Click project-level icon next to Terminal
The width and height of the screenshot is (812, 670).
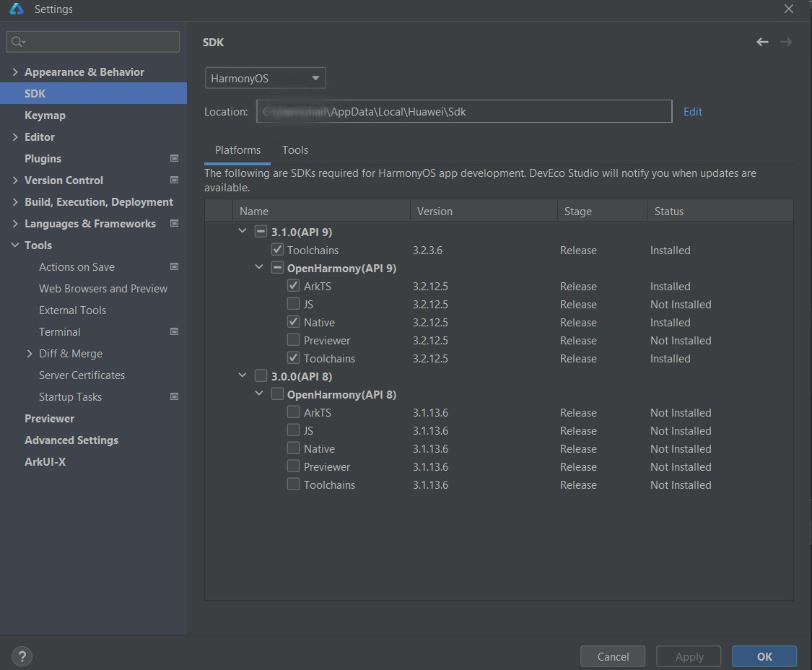coord(175,331)
